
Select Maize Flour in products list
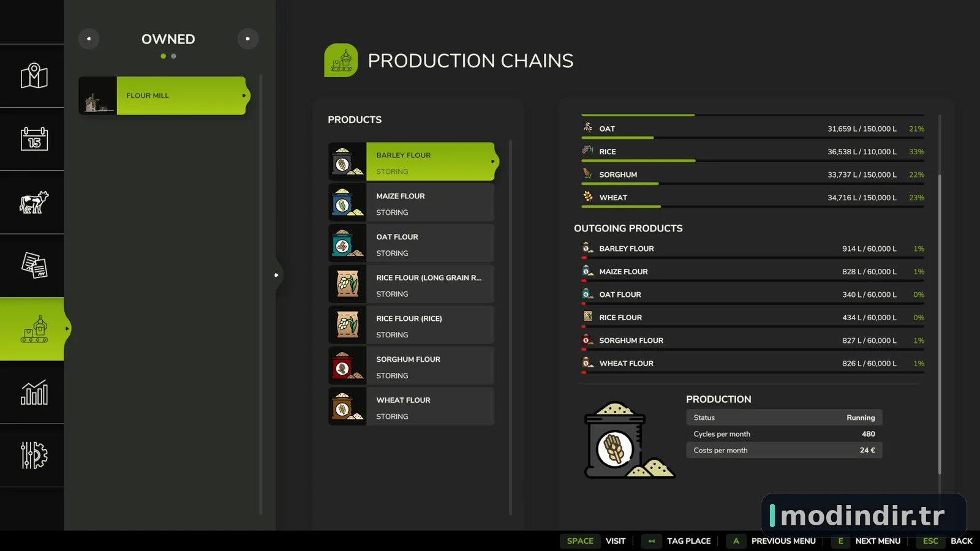click(x=411, y=202)
